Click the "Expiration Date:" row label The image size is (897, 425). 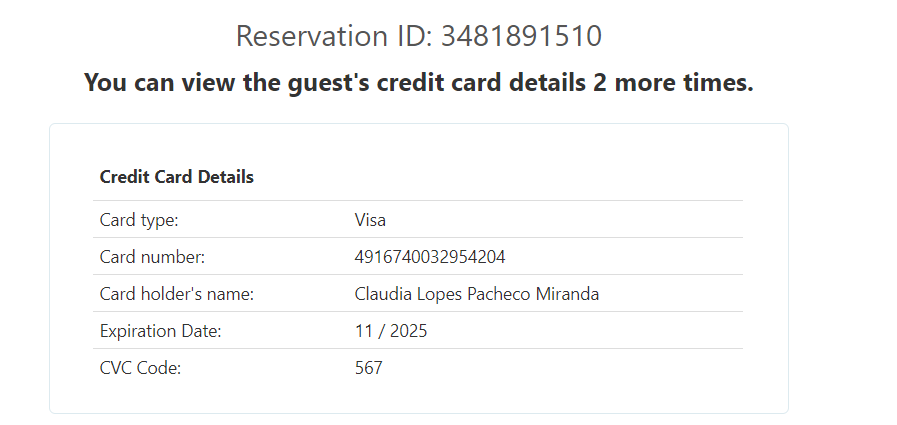(x=160, y=331)
